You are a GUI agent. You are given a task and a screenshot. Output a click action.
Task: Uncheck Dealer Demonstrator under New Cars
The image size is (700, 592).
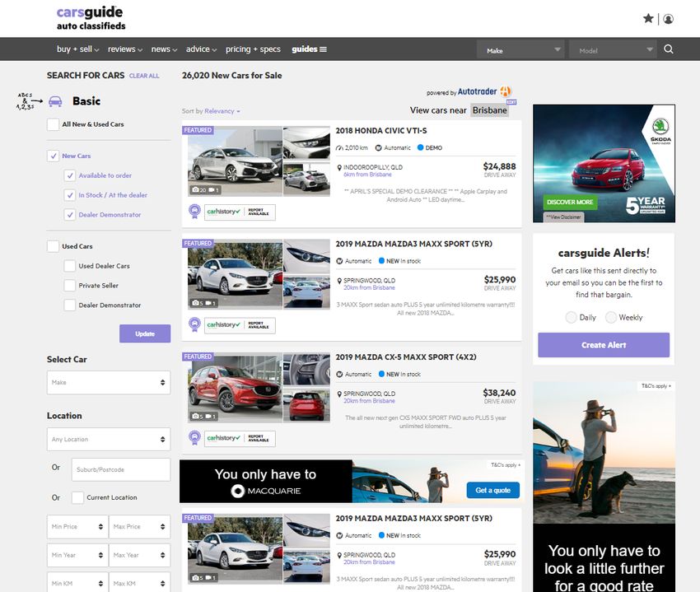[x=70, y=215]
